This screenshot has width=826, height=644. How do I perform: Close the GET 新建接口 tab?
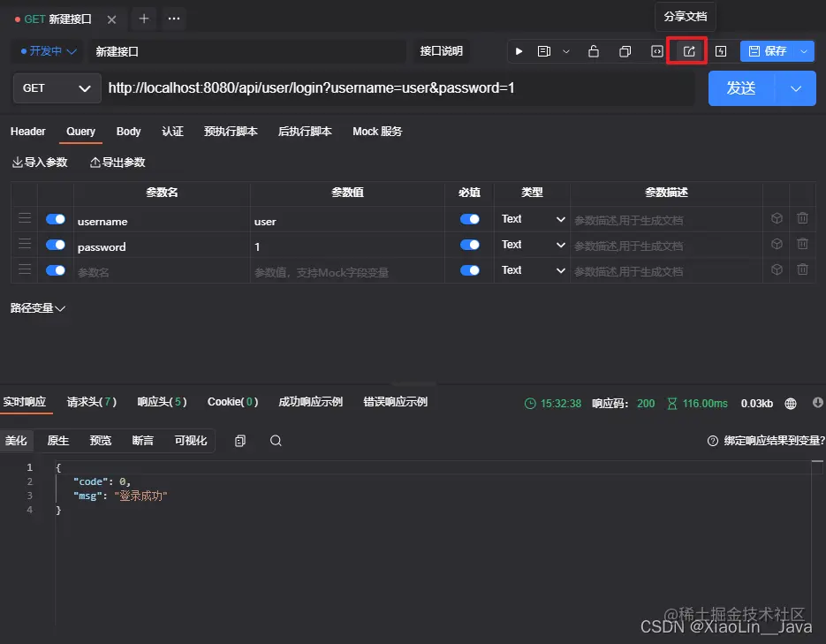pyautogui.click(x=111, y=19)
